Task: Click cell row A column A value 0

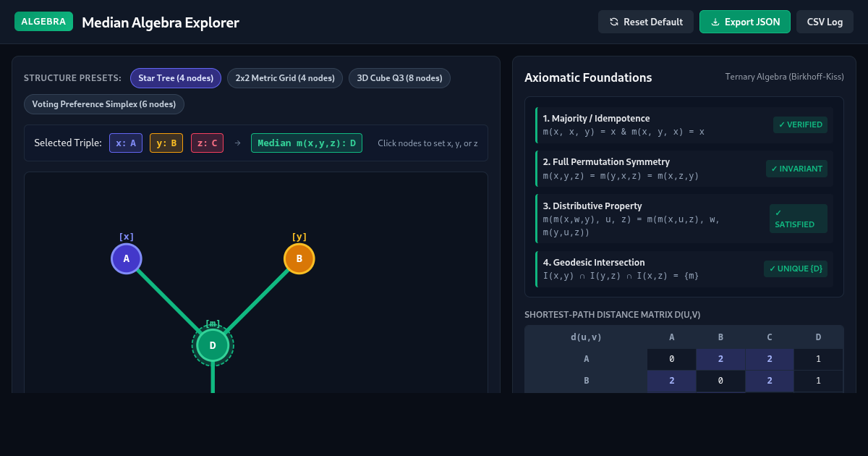Action: 671,359
